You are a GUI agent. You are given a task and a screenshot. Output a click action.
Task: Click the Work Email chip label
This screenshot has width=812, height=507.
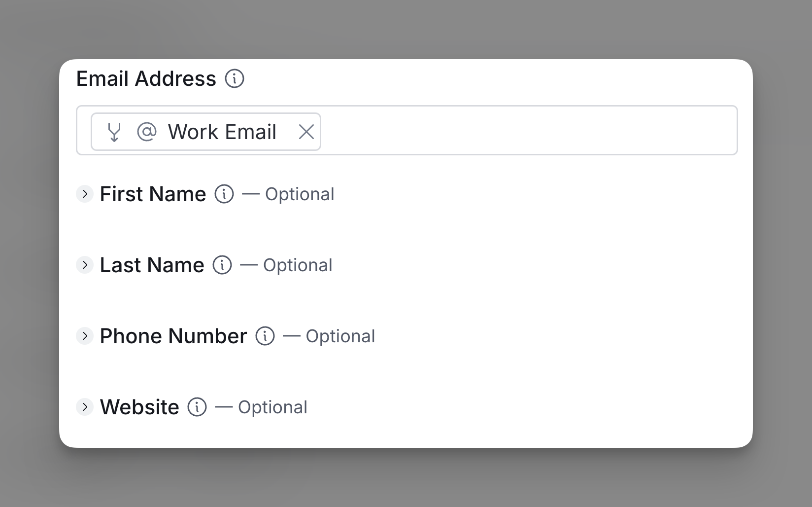click(x=222, y=132)
